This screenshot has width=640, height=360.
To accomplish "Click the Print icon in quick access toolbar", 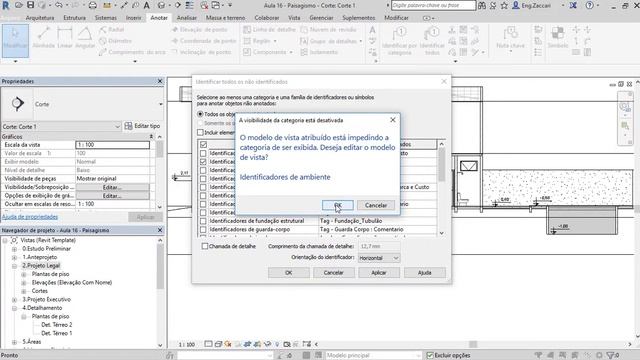I will (93, 6).
